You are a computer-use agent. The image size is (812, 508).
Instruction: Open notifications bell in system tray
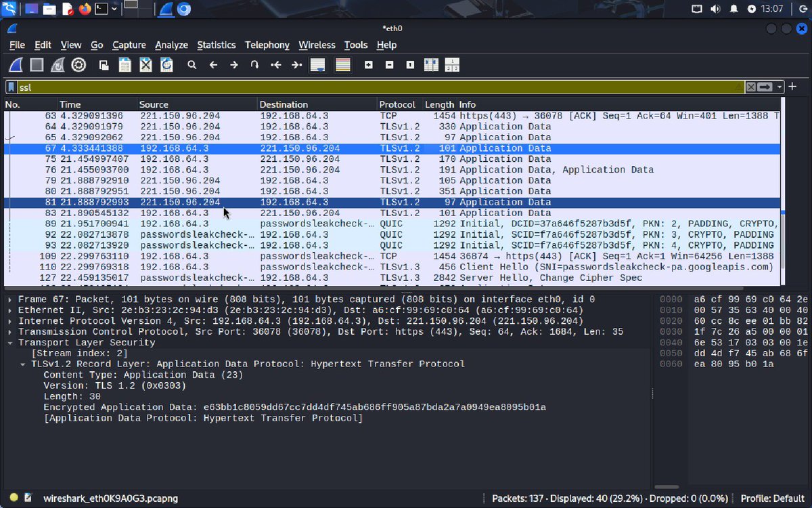point(734,9)
